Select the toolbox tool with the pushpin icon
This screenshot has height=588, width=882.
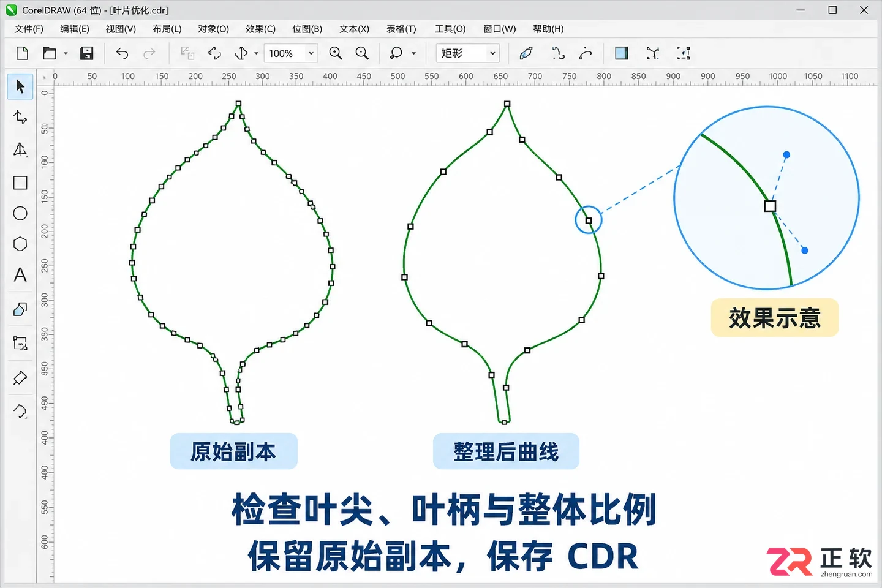(20, 378)
